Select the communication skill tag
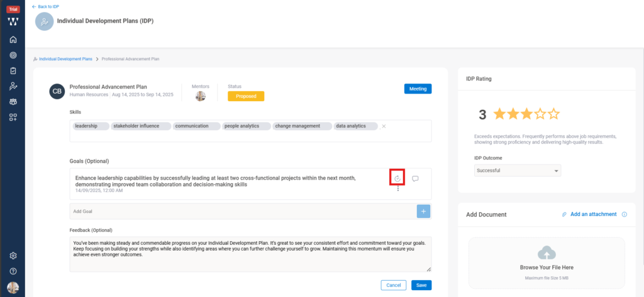Image resolution: width=644 pixels, height=297 pixels. pos(196,126)
